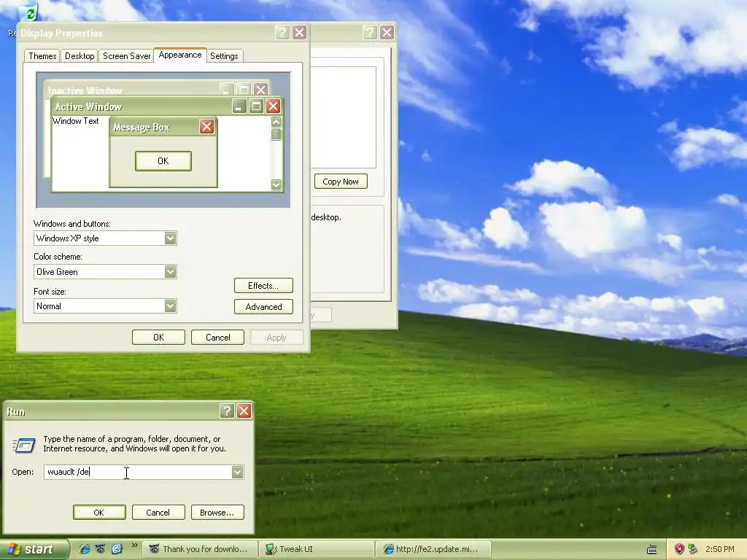Click the raccoon icon in Quick Launch
The image size is (747, 560).
tap(100, 549)
